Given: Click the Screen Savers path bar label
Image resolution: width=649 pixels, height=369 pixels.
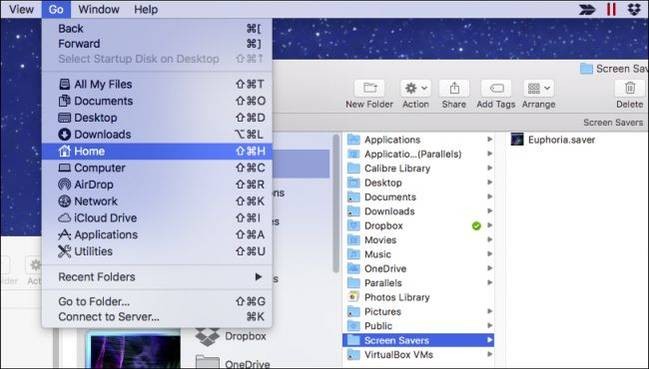Looking at the screenshot, I should [x=613, y=122].
